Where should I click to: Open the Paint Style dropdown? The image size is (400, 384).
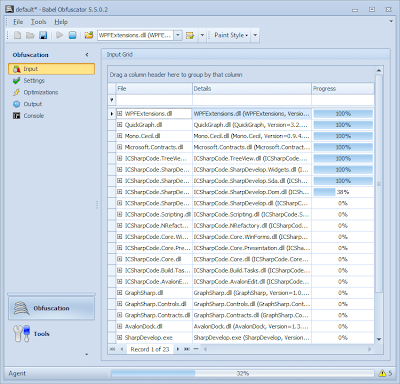click(231, 35)
